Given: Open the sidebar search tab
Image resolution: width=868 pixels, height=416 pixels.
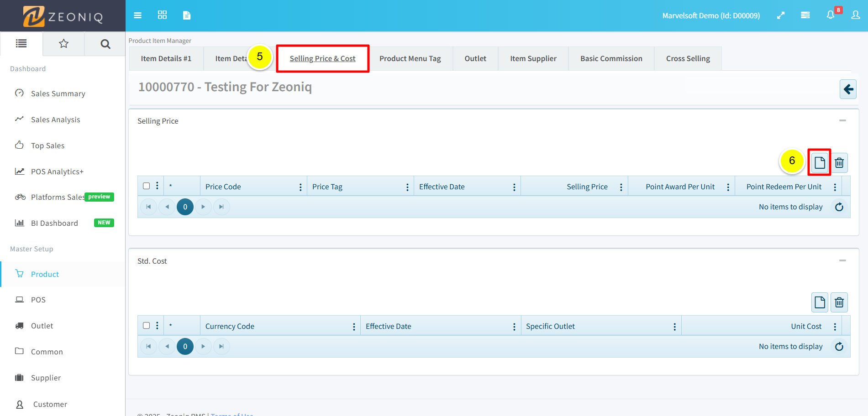Looking at the screenshot, I should coord(105,44).
